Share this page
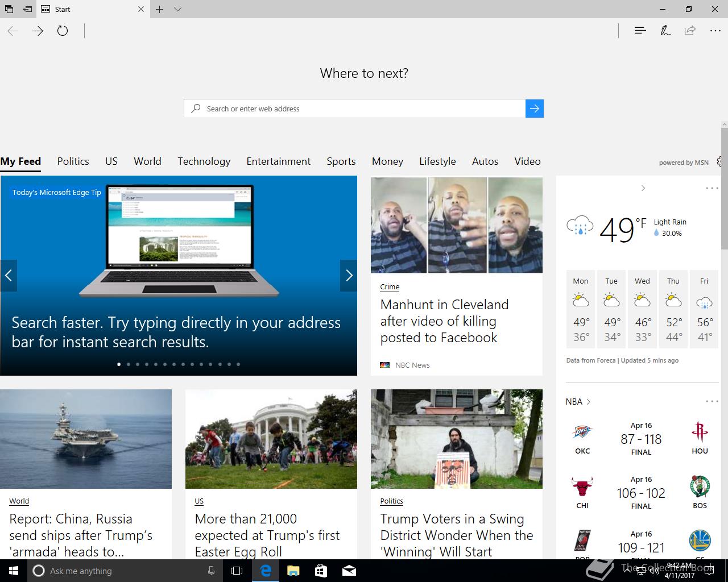Viewport: 728px width, 582px height. pos(690,31)
